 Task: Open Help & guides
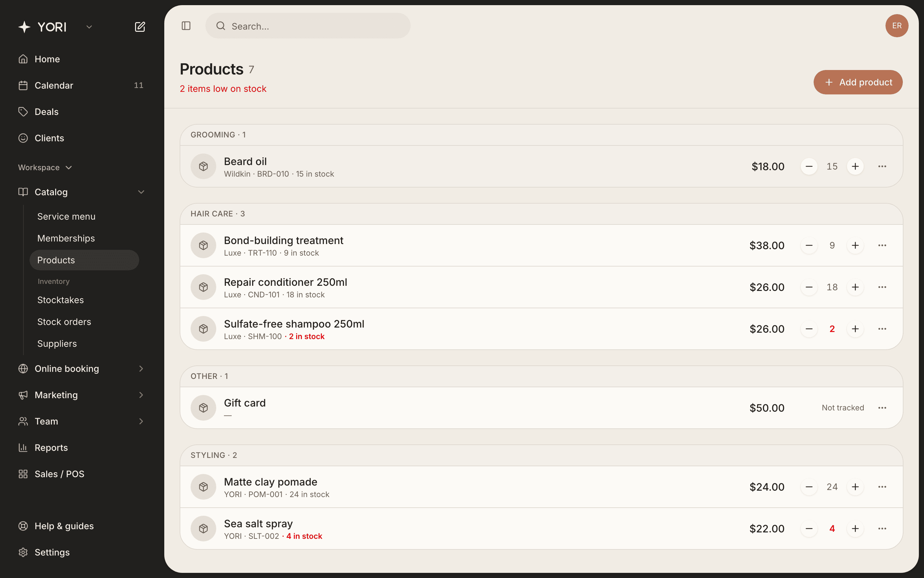[x=81, y=526]
